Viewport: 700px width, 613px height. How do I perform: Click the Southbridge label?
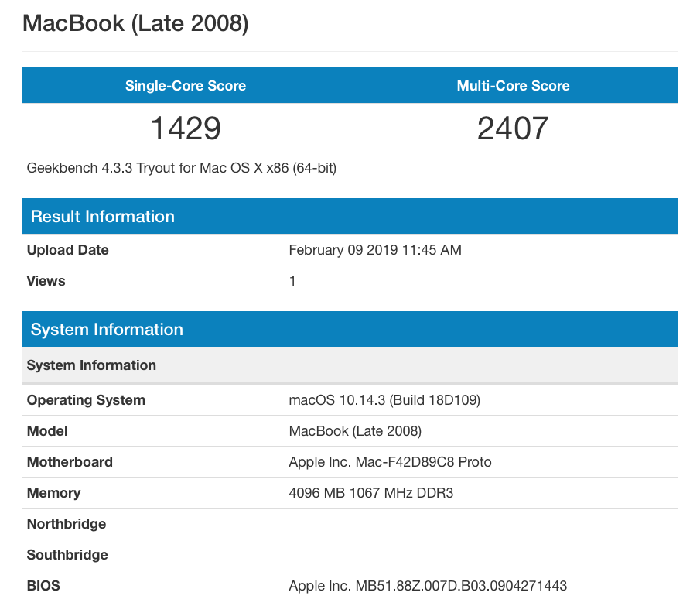pos(67,554)
